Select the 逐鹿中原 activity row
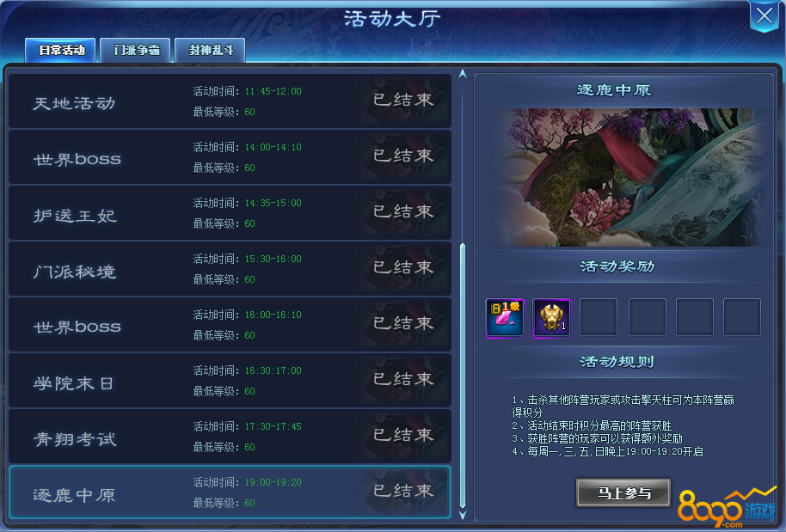 click(x=230, y=492)
